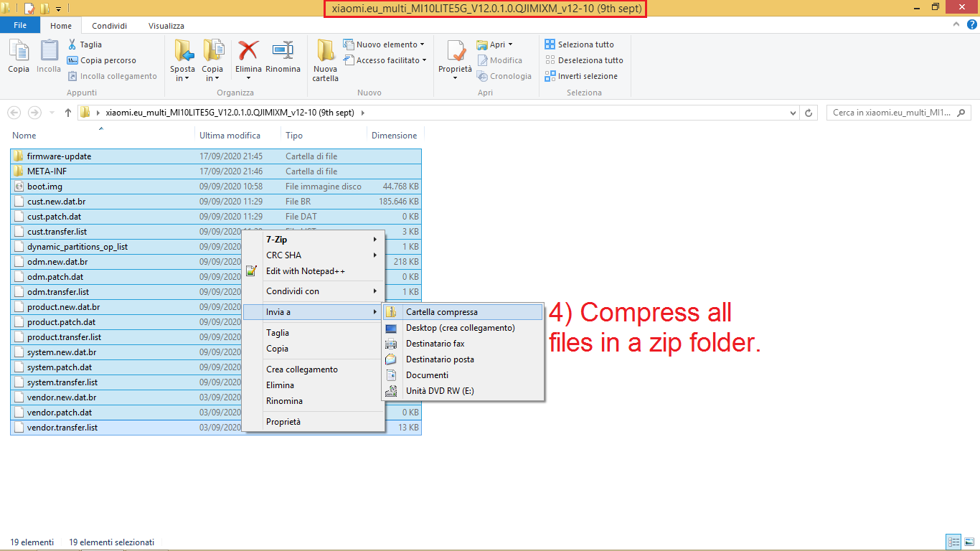
Task: Click the Elimina (delete) red X icon
Action: tap(248, 52)
